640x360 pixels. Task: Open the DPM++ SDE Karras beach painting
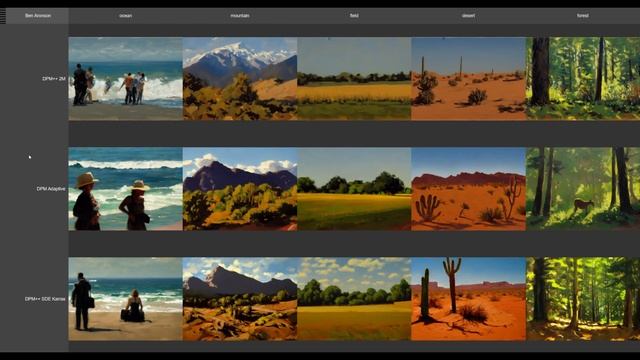click(125, 299)
